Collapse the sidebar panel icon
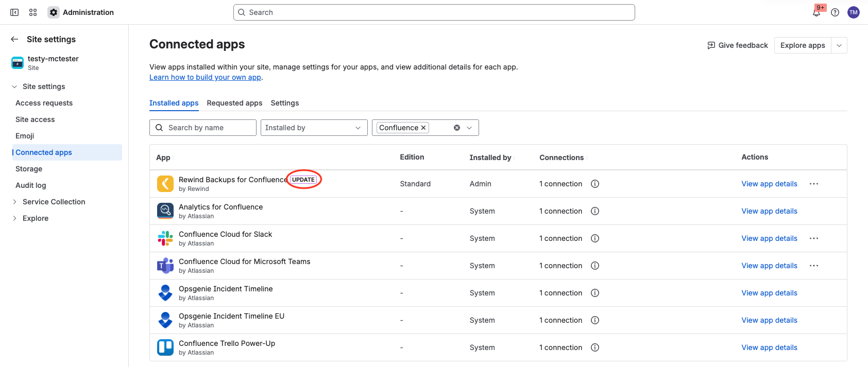 coord(14,12)
